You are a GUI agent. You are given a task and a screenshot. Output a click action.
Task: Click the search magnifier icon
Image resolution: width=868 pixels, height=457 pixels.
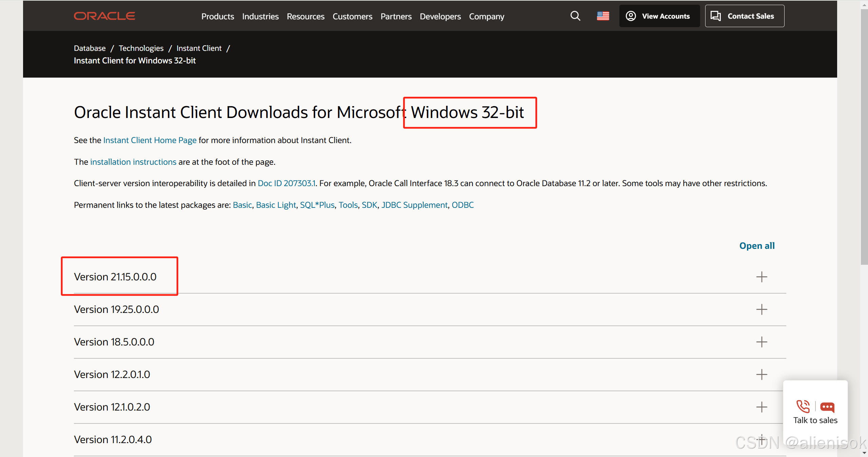click(x=575, y=16)
